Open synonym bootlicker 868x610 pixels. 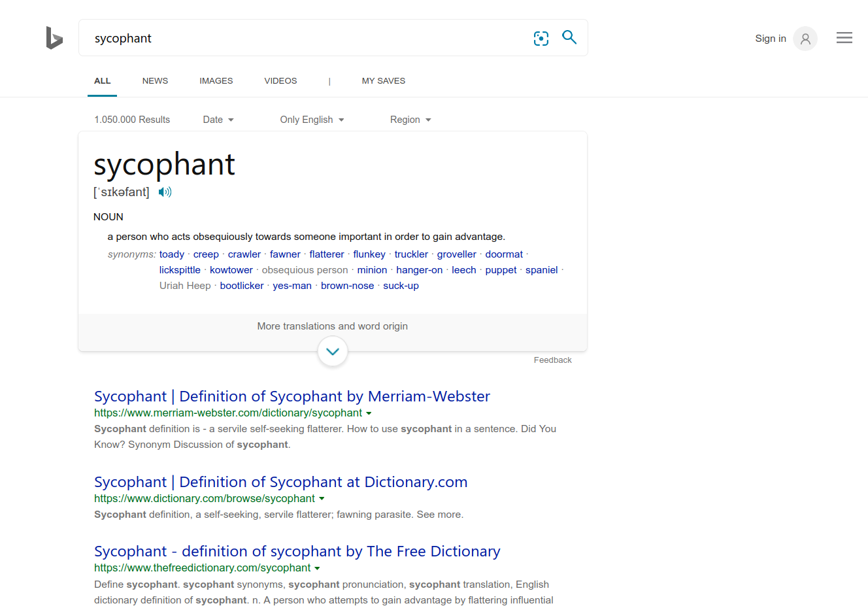coord(242,286)
